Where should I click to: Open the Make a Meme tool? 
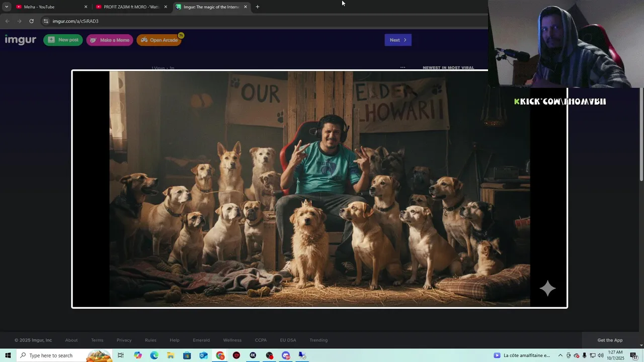109,40
